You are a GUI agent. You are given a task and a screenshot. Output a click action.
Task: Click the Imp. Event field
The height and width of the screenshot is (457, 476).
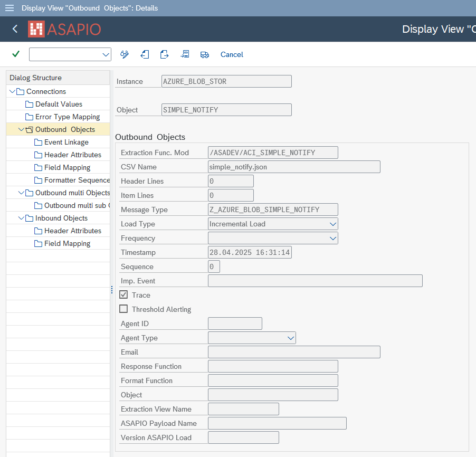pos(315,281)
